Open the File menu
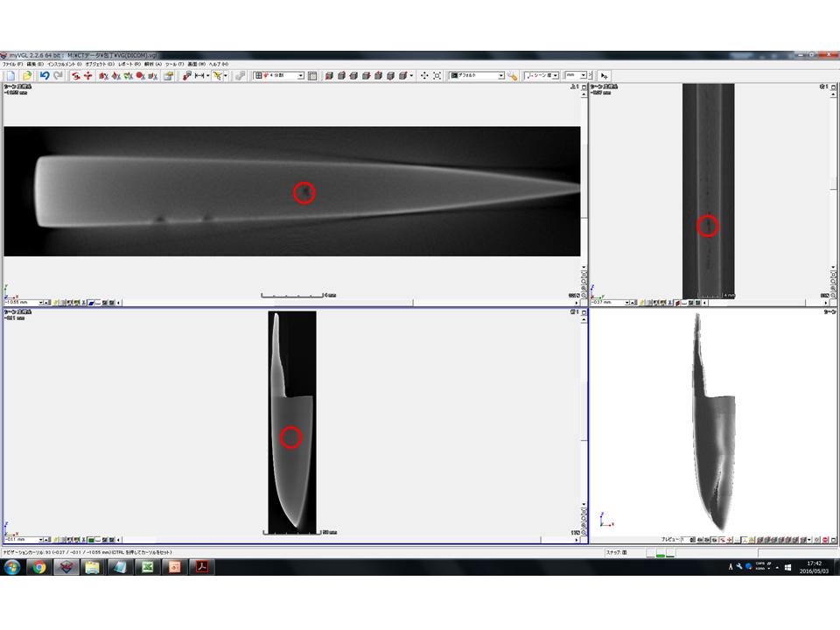This screenshot has width=840, height=630. 12,64
